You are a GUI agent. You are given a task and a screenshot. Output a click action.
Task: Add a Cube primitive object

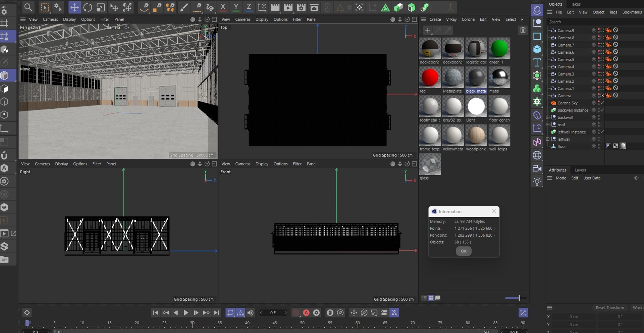coord(537,49)
